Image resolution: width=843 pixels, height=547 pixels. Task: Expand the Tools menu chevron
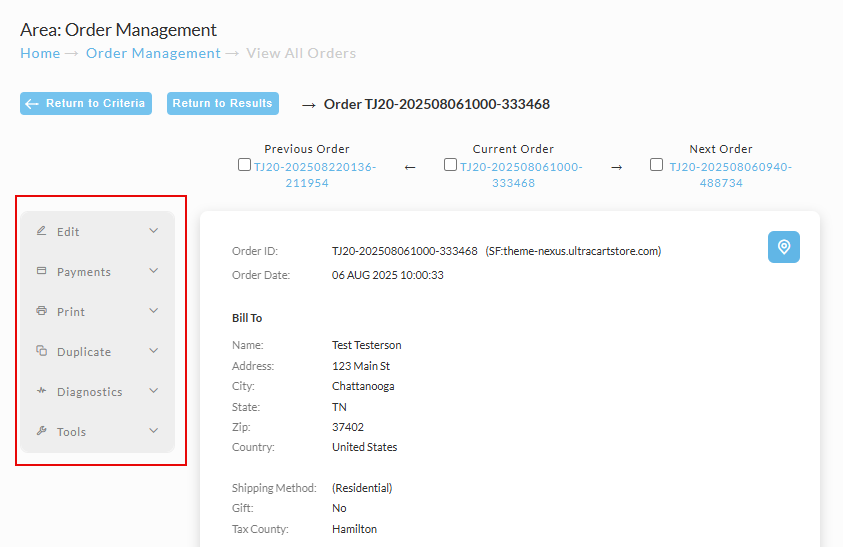[154, 430]
